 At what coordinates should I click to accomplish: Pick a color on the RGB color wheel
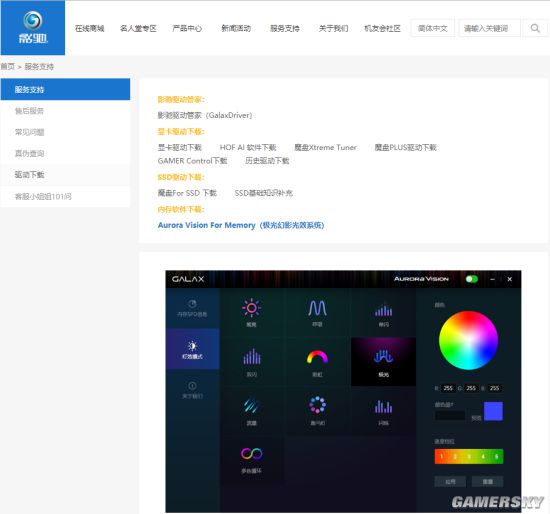click(468, 340)
